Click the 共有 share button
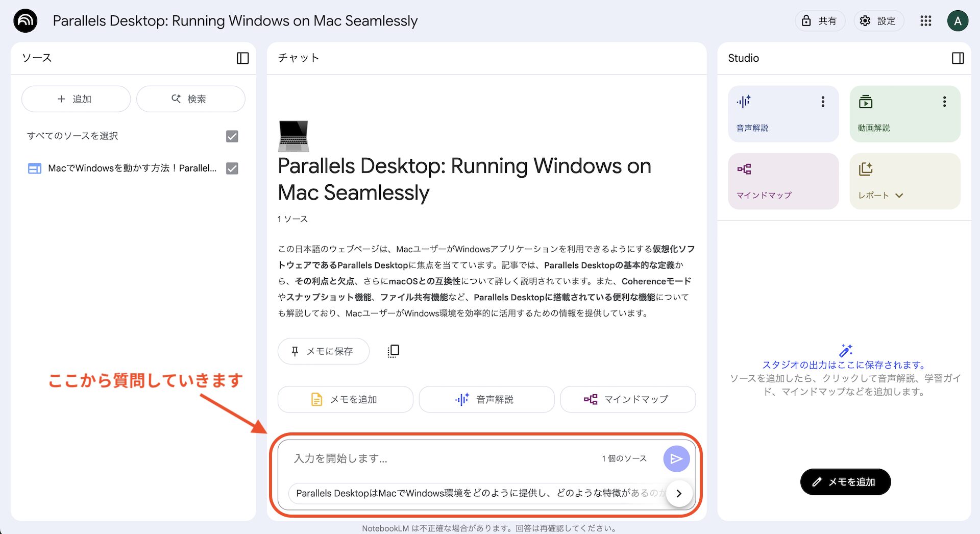 pyautogui.click(x=820, y=21)
